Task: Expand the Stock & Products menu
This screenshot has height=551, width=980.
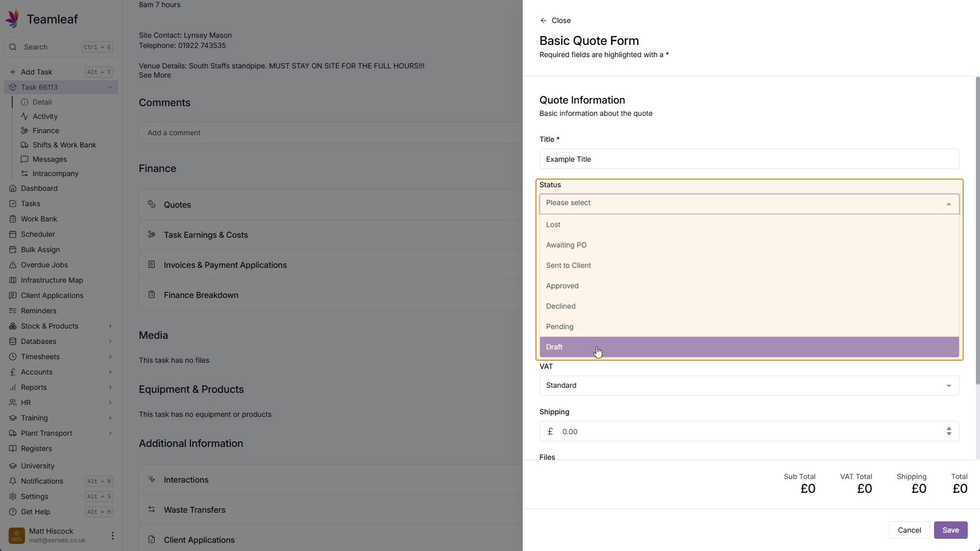Action: click(x=110, y=326)
